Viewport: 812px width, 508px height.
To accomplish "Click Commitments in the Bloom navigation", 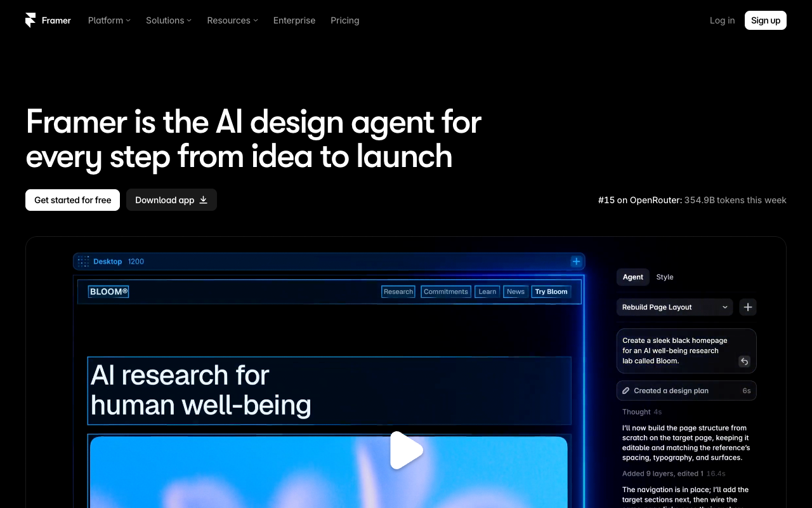I will click(446, 291).
